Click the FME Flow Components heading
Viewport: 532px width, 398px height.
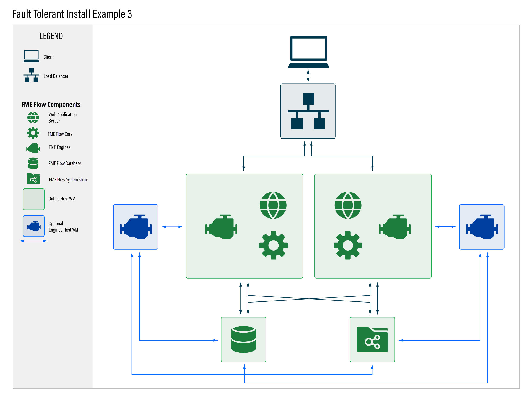click(x=51, y=104)
